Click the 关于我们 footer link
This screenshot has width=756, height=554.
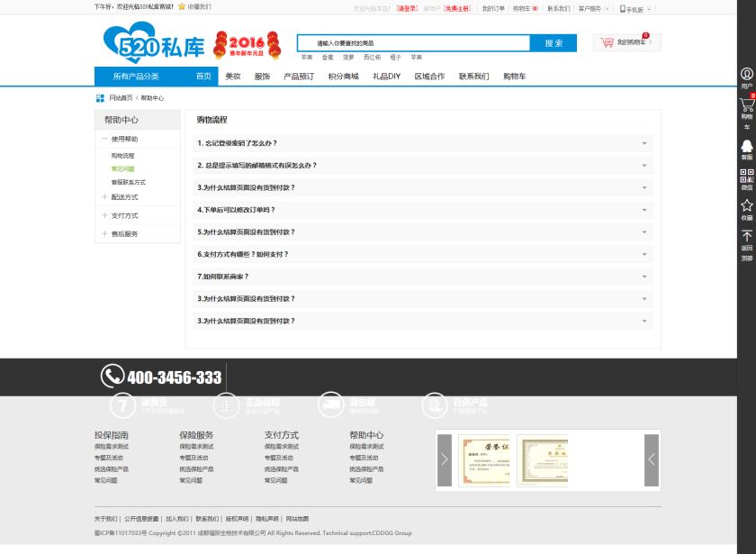tap(105, 519)
